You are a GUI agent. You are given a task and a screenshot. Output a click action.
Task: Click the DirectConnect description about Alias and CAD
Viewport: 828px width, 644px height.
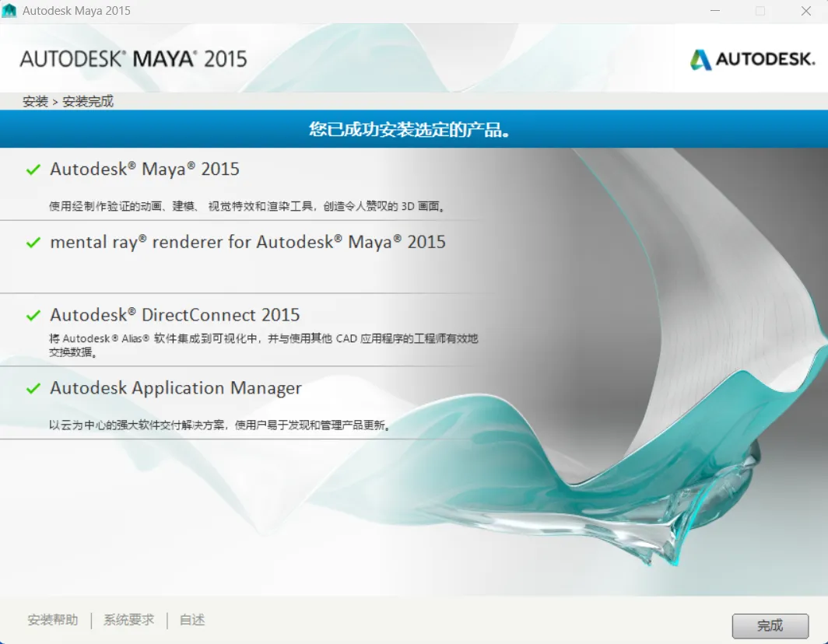(264, 345)
